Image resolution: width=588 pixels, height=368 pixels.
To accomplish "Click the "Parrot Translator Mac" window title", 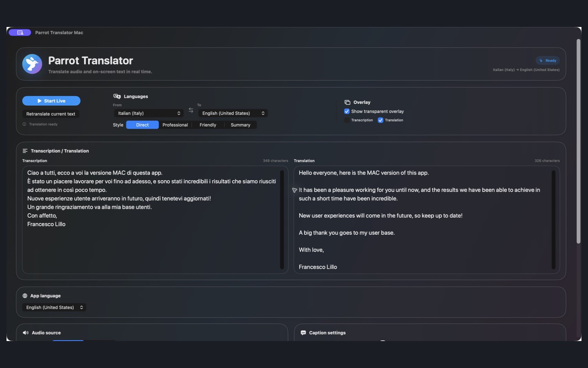I will click(x=59, y=33).
